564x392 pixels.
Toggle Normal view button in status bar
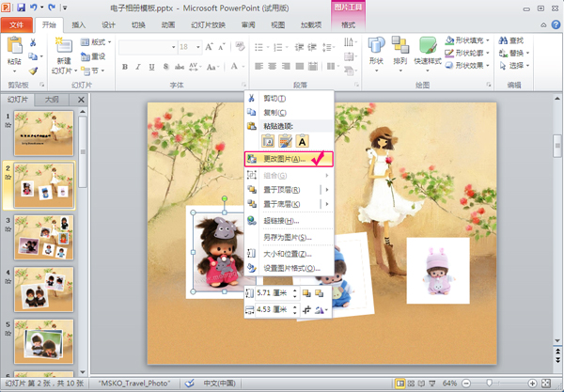[x=400, y=384]
